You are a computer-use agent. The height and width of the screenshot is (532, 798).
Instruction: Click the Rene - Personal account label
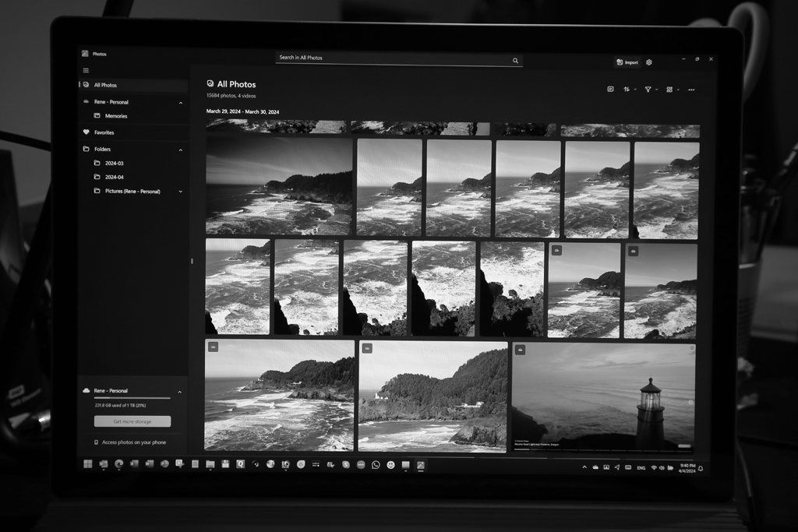point(111,102)
